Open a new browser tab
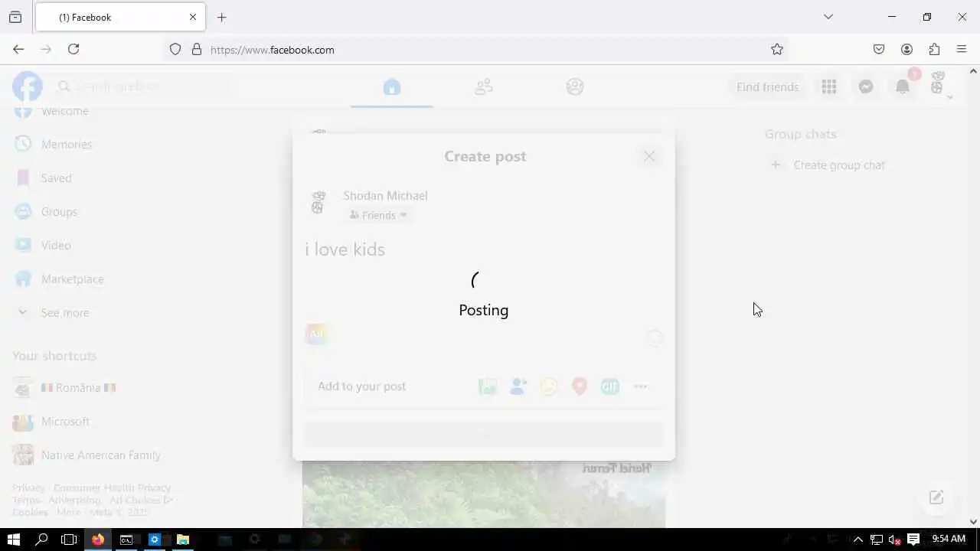The image size is (980, 551). (222, 18)
